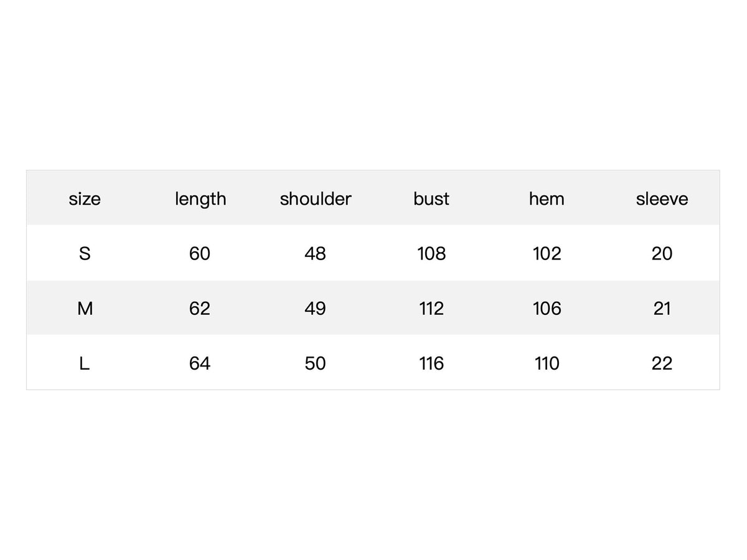
Task: Click the S hem value 102
Action: (x=547, y=254)
